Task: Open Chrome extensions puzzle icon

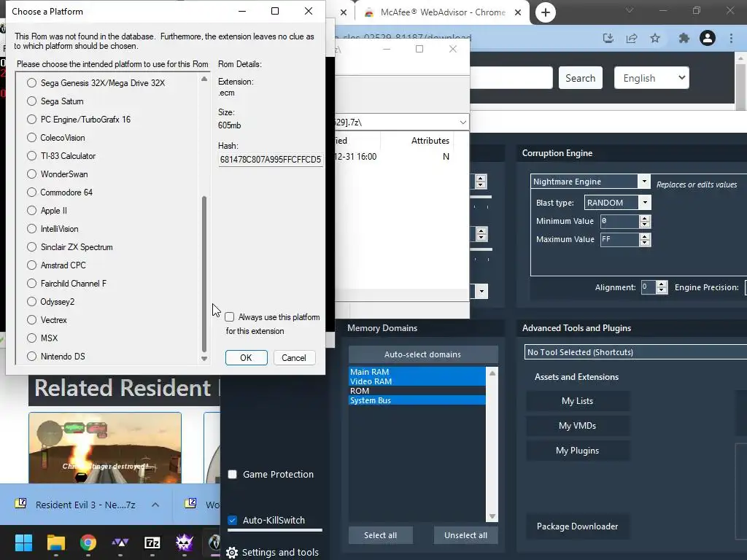Action: [684, 38]
